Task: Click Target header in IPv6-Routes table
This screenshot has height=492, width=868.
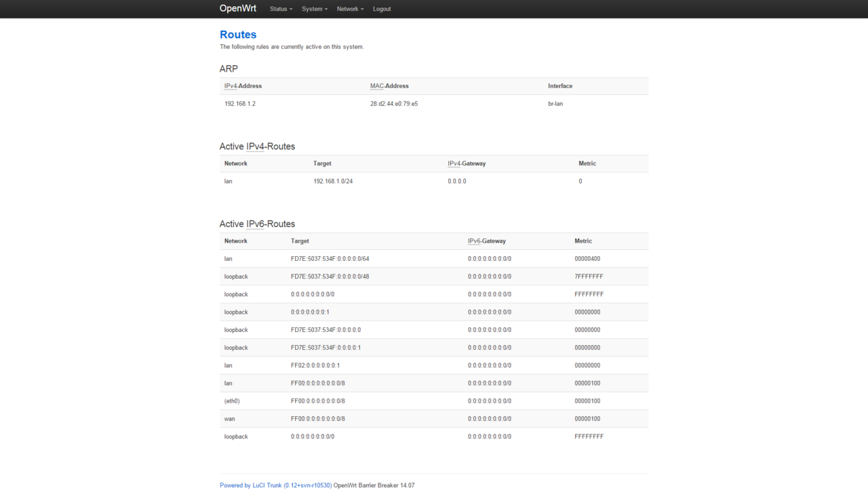Action: (x=300, y=241)
